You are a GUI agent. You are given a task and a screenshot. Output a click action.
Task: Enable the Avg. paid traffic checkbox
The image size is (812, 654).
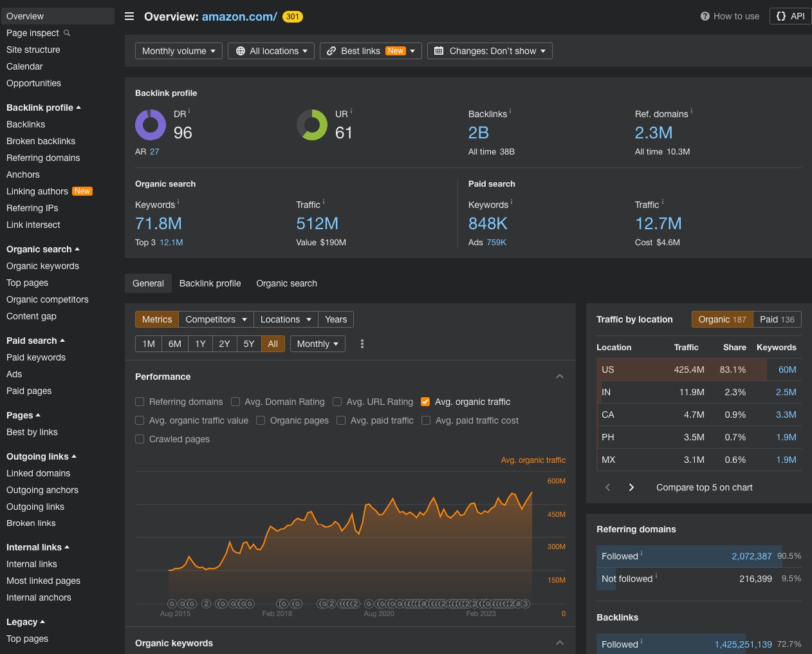click(x=341, y=420)
